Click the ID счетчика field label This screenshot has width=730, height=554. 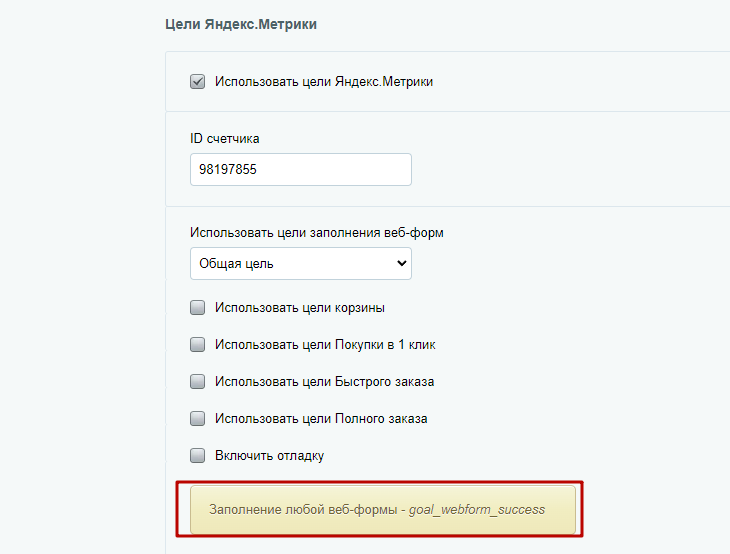click(x=224, y=139)
